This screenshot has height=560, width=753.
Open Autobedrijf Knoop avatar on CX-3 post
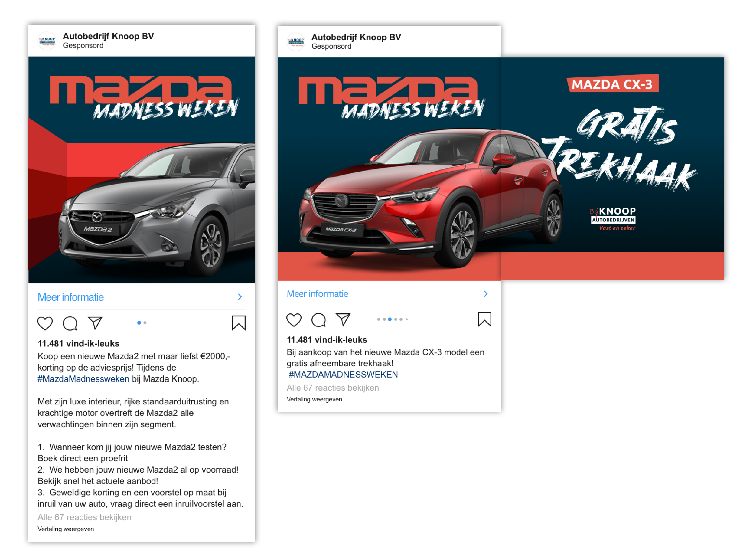coord(296,42)
